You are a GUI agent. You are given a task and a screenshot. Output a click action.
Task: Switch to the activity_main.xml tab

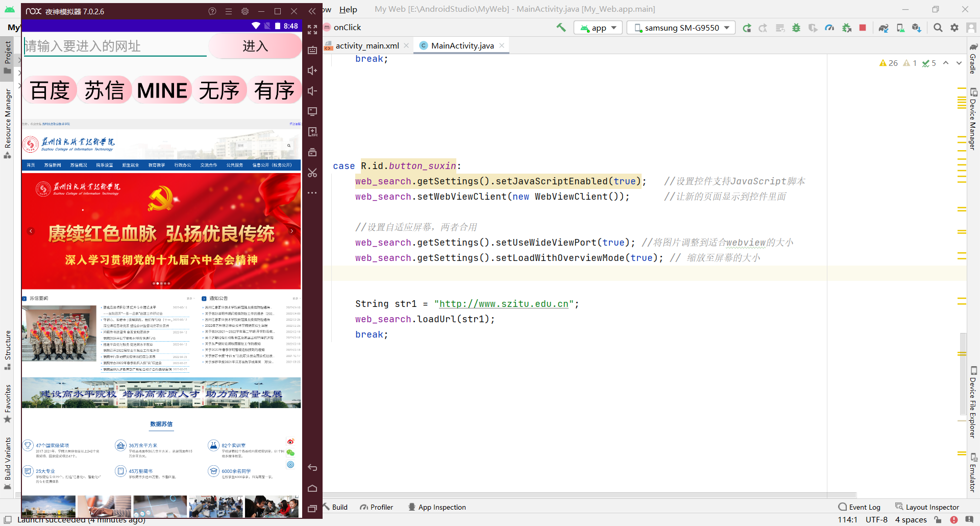point(366,45)
